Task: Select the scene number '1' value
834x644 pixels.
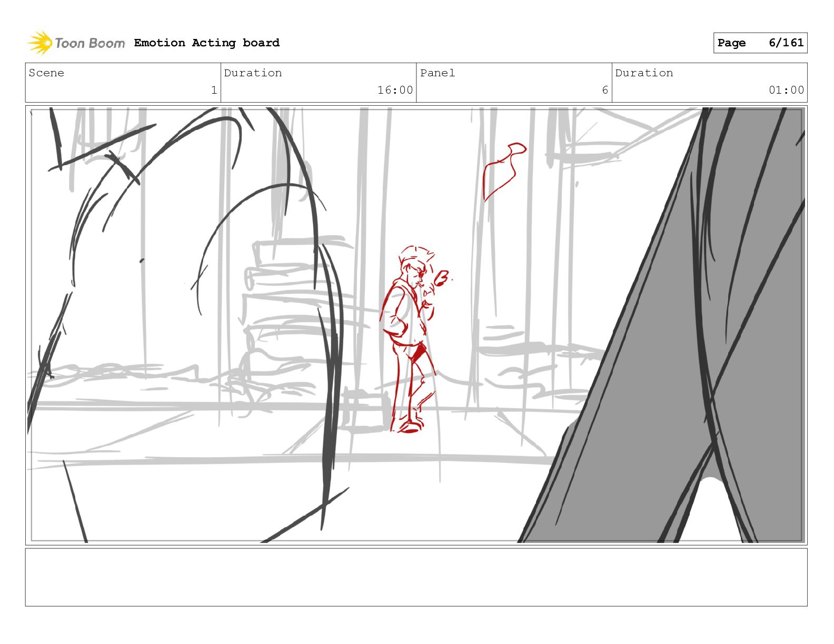Action: tap(214, 90)
